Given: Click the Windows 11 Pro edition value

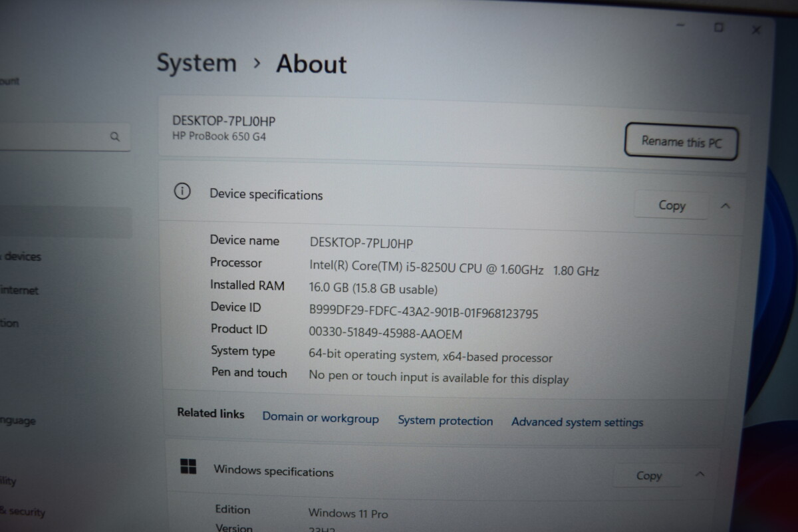Looking at the screenshot, I should pos(348,513).
